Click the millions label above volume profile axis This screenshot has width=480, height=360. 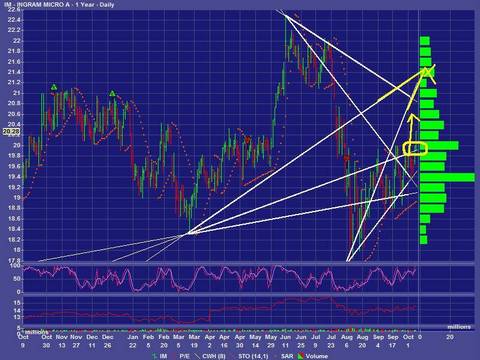459,327
